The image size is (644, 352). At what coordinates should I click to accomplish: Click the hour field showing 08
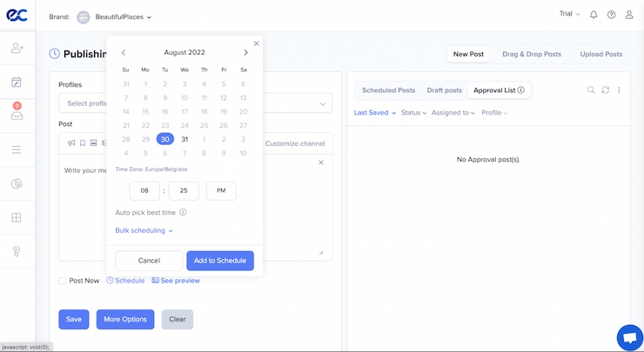pyautogui.click(x=144, y=190)
